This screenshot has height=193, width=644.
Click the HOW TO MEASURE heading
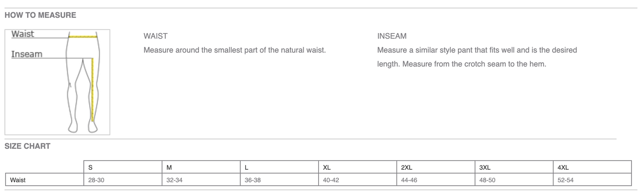[x=41, y=15]
